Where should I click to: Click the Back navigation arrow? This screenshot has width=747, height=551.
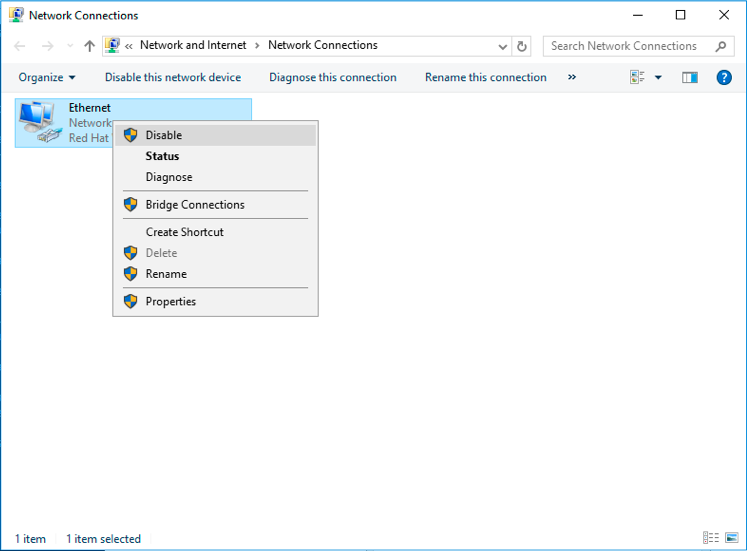click(19, 46)
